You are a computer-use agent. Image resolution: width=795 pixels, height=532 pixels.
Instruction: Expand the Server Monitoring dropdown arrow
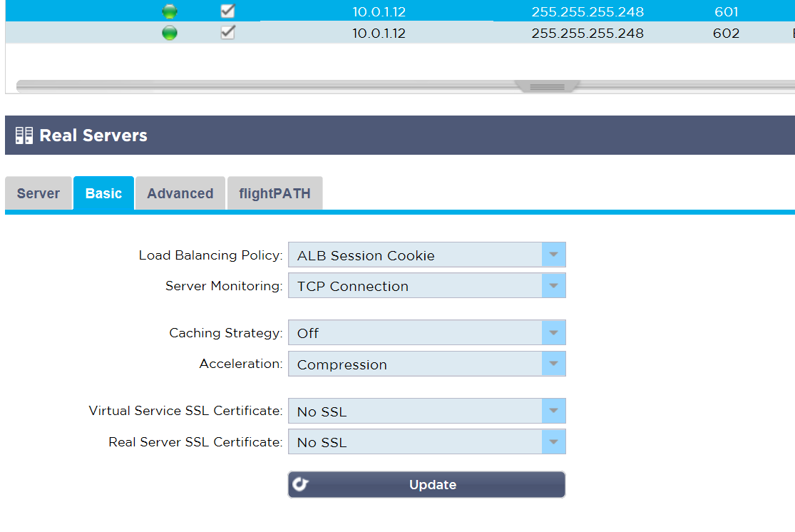click(x=554, y=285)
